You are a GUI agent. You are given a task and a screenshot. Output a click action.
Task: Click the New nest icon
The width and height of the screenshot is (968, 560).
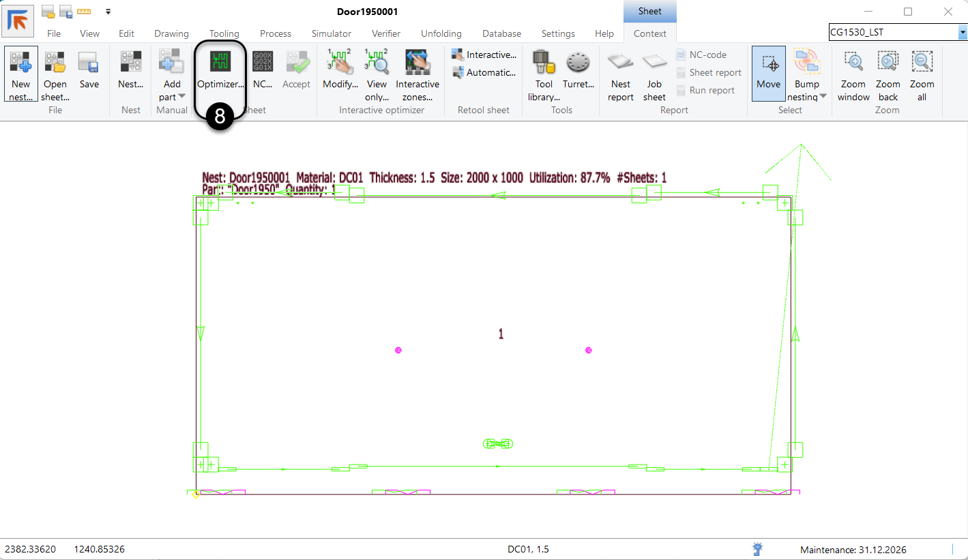pos(20,63)
